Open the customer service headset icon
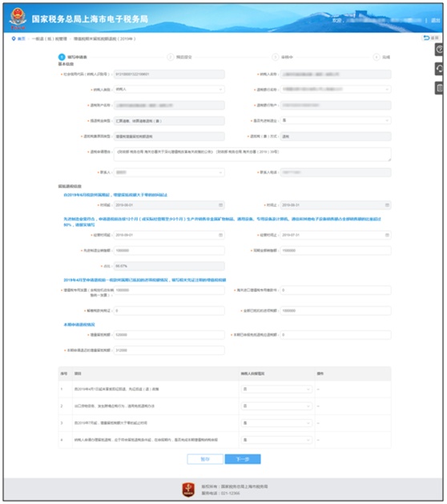This screenshot has height=504, width=447. click(439, 68)
